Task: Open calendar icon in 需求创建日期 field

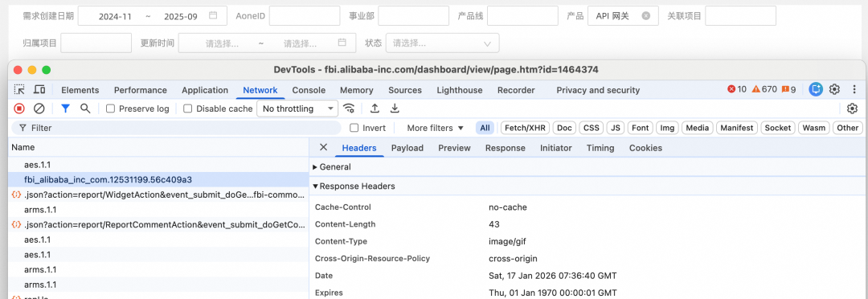Action: [212, 16]
